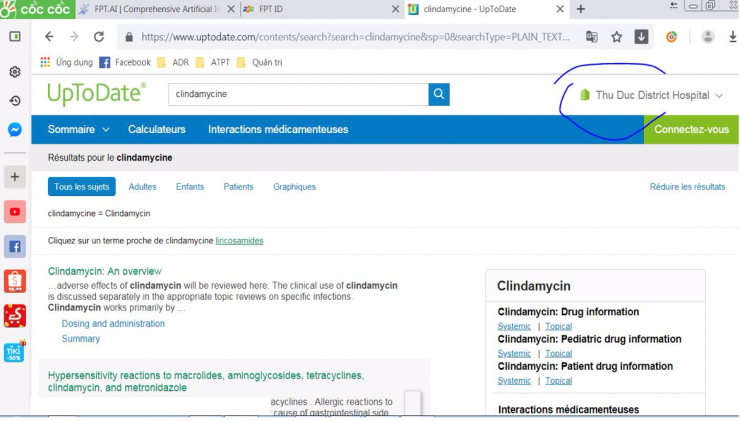
Task: Click the lincosamides related term link
Action: (x=239, y=241)
